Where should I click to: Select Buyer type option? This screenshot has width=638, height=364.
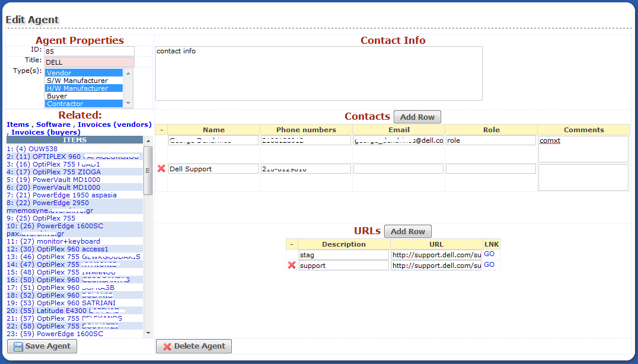click(84, 96)
